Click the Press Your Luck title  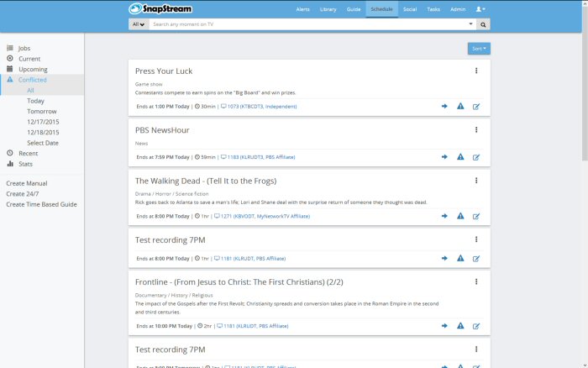(x=164, y=71)
